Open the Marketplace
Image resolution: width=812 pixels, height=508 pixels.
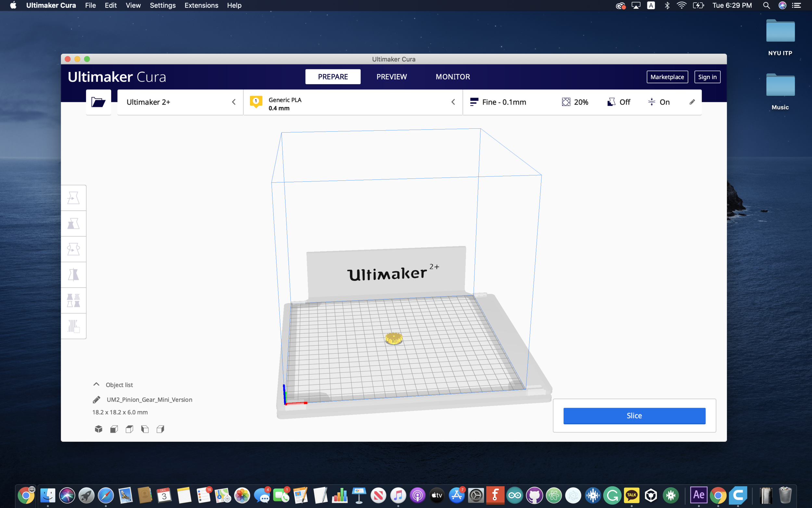[x=667, y=77]
